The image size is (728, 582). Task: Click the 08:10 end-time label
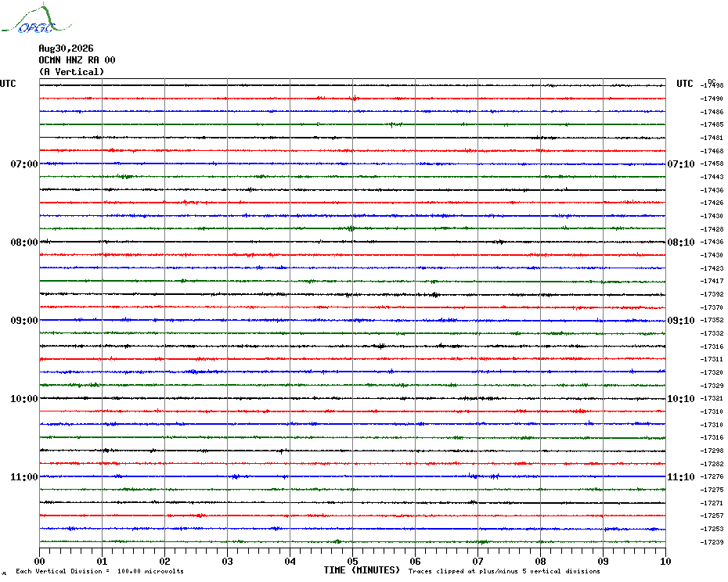click(x=681, y=242)
